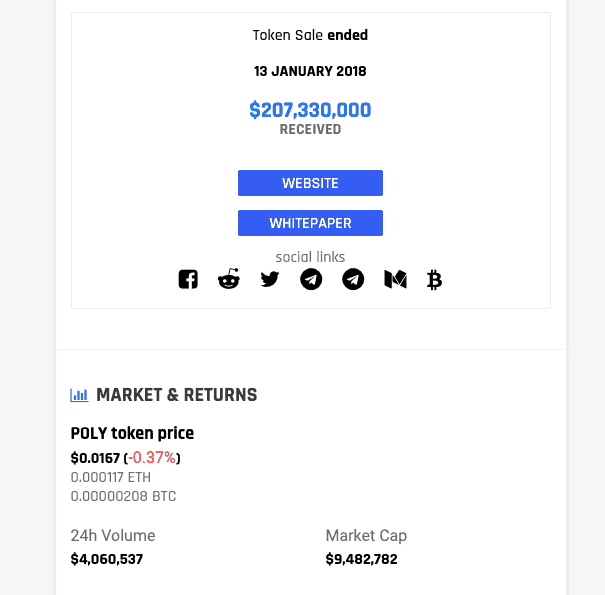Open the Facebook social link
The width and height of the screenshot is (605, 595).
click(x=188, y=280)
